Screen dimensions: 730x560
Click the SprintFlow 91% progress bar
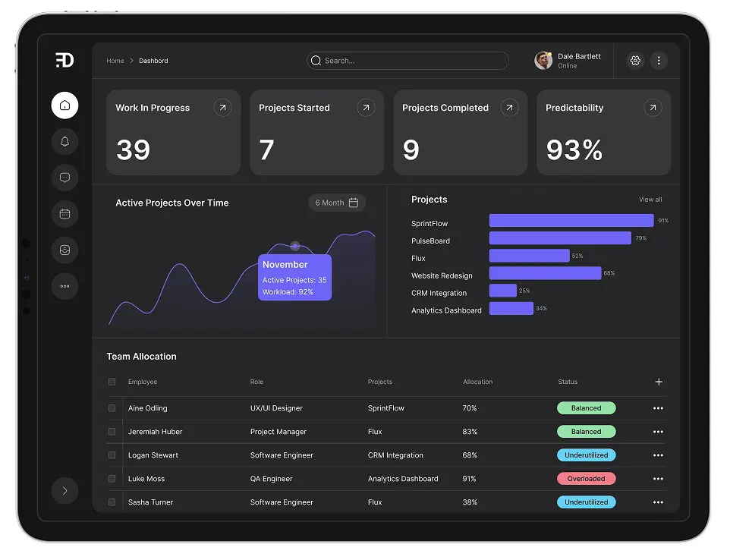click(571, 220)
